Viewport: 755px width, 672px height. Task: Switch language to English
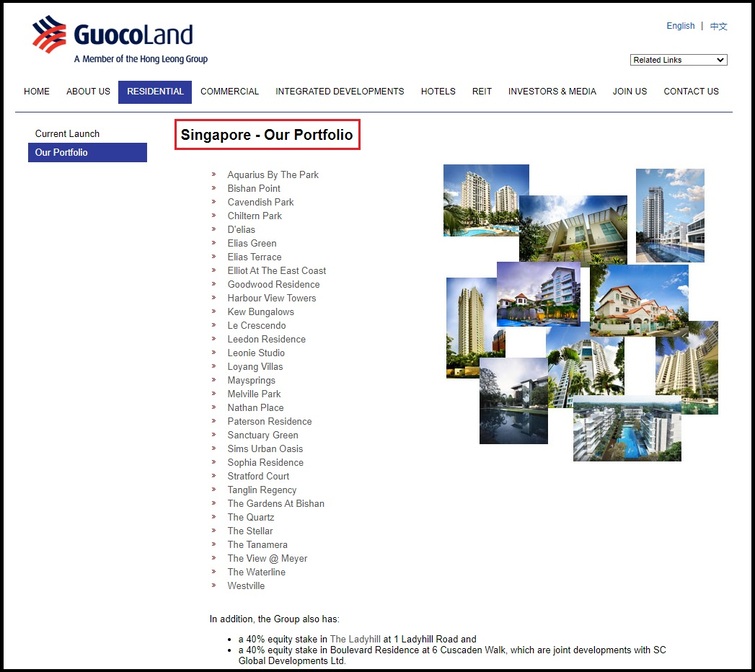click(x=680, y=26)
